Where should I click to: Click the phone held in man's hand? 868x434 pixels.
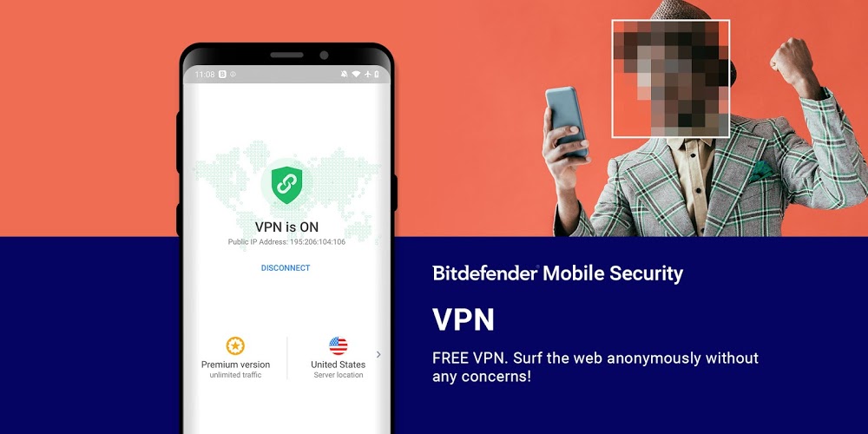(x=566, y=121)
